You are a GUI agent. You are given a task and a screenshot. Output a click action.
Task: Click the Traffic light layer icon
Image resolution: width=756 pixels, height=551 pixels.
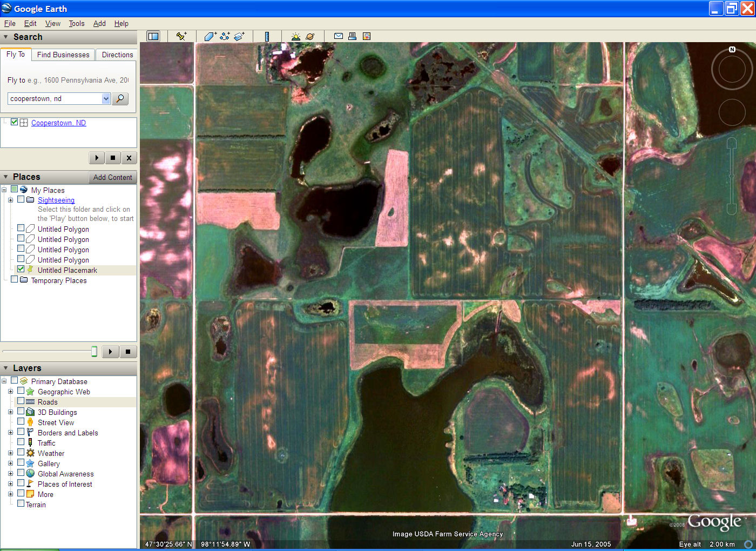pos(30,443)
